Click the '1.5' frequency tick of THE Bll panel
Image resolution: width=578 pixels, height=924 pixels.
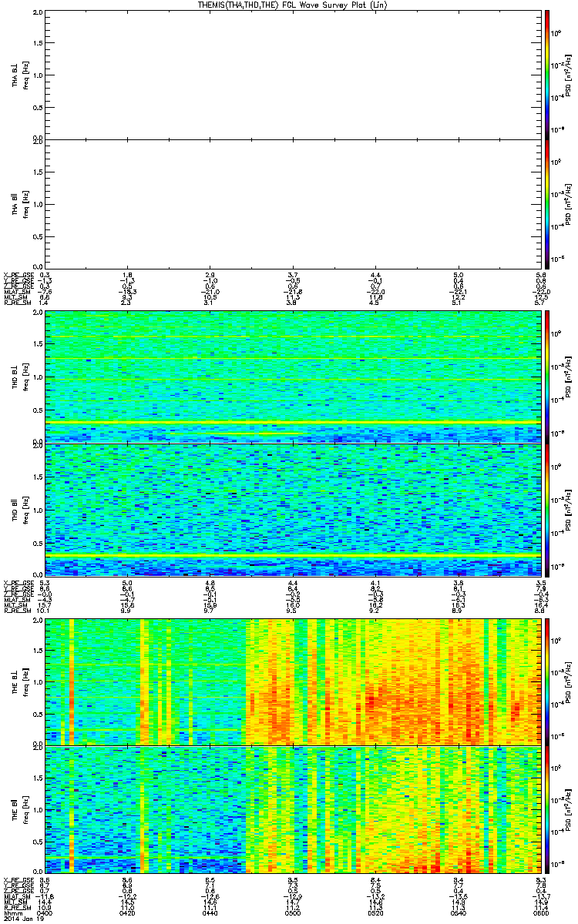point(37,777)
